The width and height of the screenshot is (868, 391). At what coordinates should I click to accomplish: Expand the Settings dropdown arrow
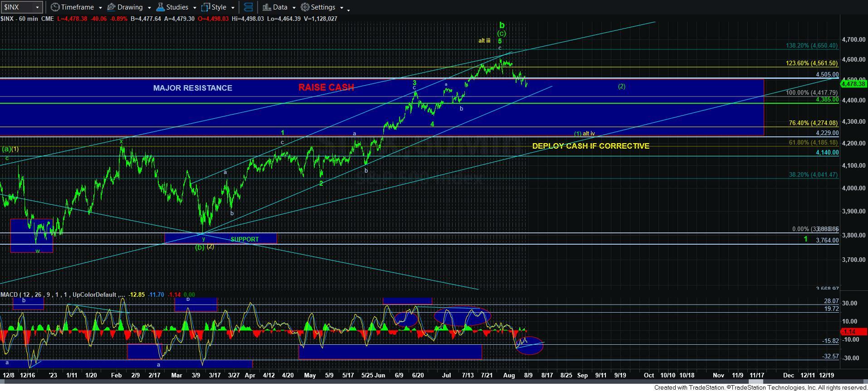coord(341,8)
